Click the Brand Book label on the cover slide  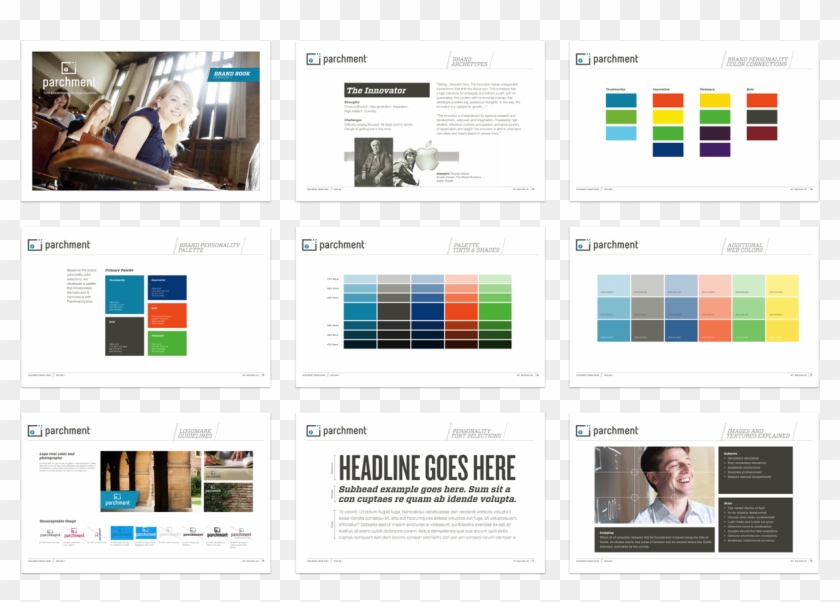click(233, 74)
